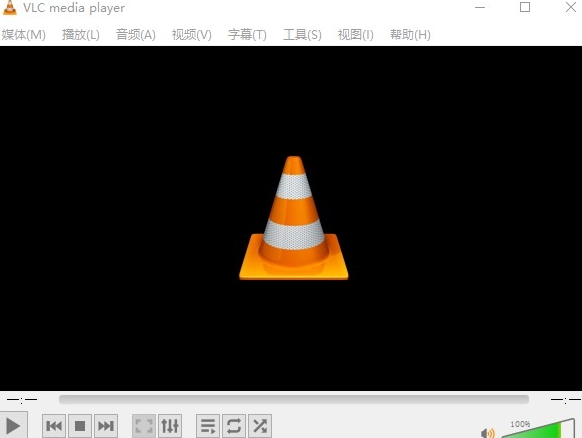Screen dimensions: 582x438
Task: Mute audio via speaker icon
Action: (x=487, y=433)
